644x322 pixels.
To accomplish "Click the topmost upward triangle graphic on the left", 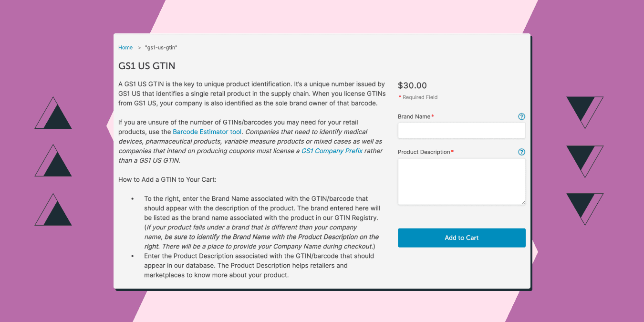I will tap(53, 113).
